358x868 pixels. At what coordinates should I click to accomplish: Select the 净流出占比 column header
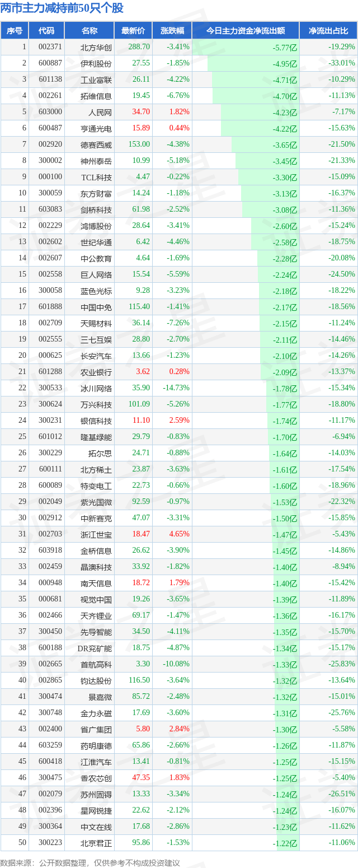[328, 31]
